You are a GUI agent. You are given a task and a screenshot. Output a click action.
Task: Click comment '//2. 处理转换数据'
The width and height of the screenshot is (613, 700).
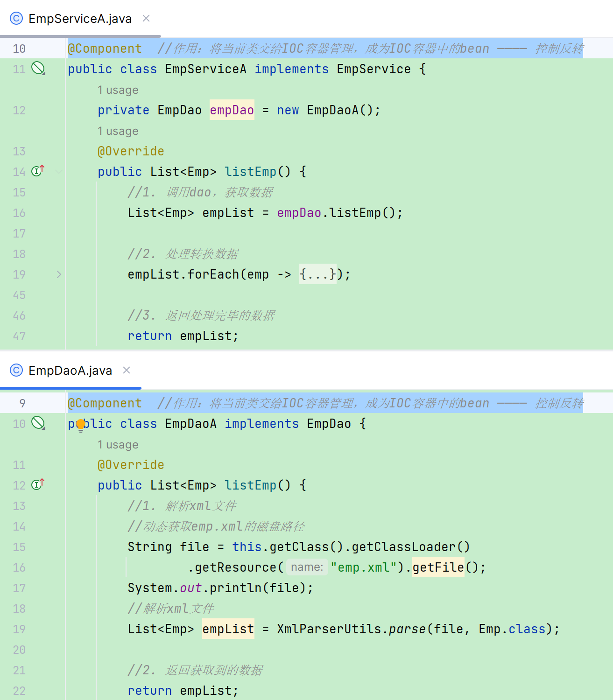point(183,254)
